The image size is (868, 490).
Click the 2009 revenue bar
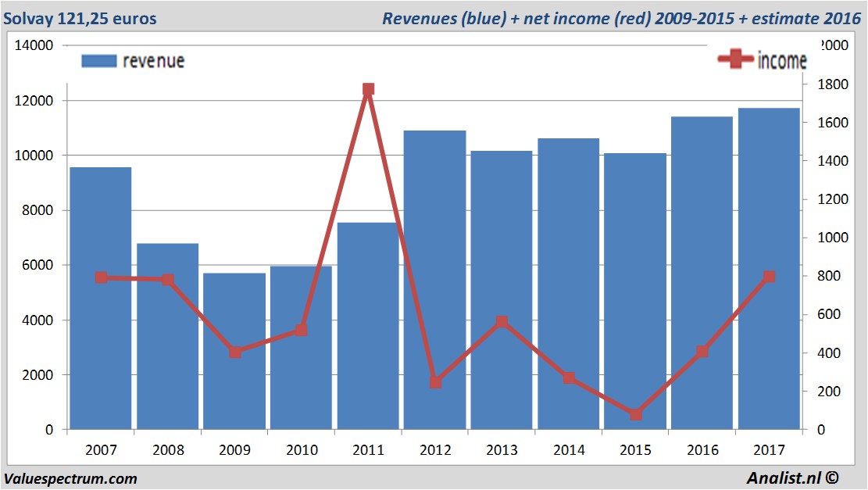click(x=235, y=391)
